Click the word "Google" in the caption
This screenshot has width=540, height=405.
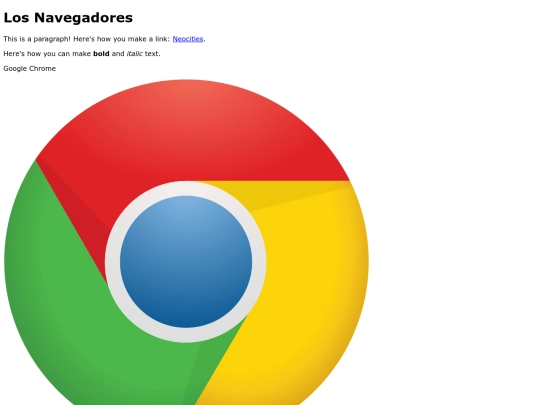[15, 69]
